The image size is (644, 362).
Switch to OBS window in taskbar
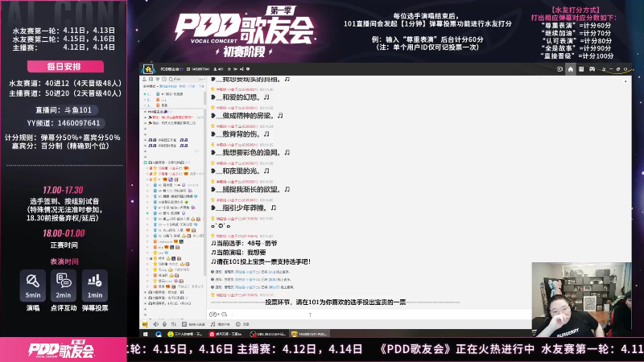(x=268, y=334)
